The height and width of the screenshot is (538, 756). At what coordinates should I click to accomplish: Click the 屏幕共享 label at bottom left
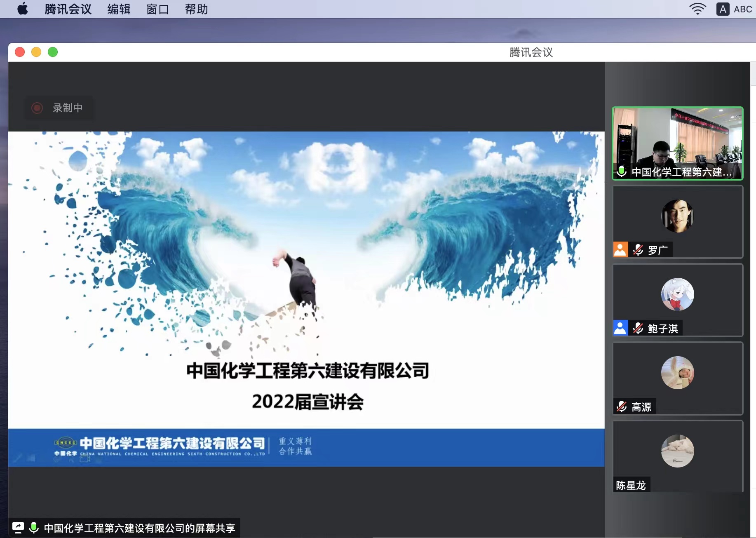[139, 528]
